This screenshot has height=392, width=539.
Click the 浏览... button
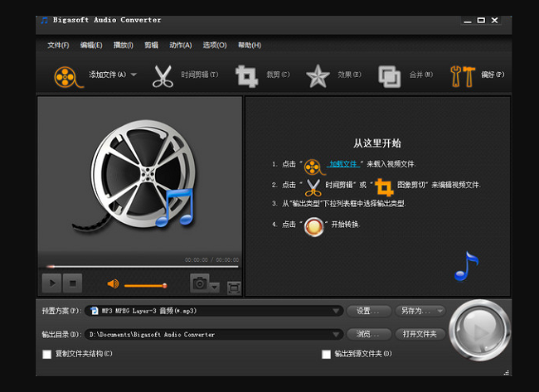click(x=369, y=334)
